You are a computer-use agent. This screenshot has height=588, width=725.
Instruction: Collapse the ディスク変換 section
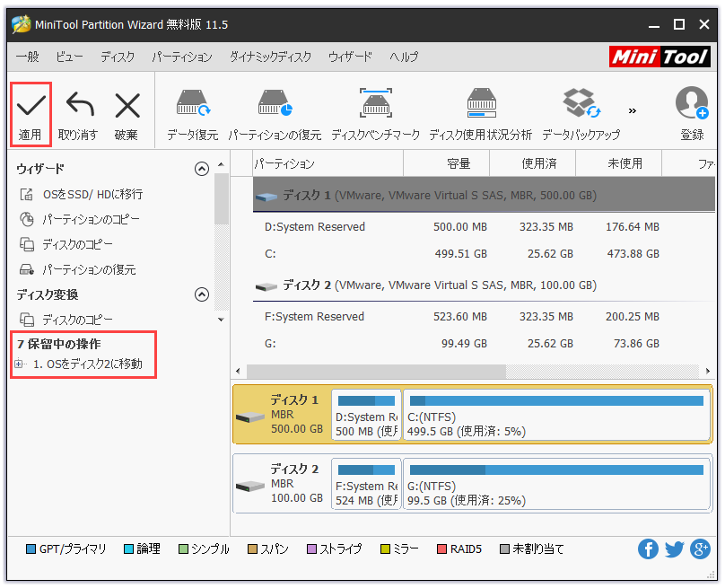[x=202, y=294]
